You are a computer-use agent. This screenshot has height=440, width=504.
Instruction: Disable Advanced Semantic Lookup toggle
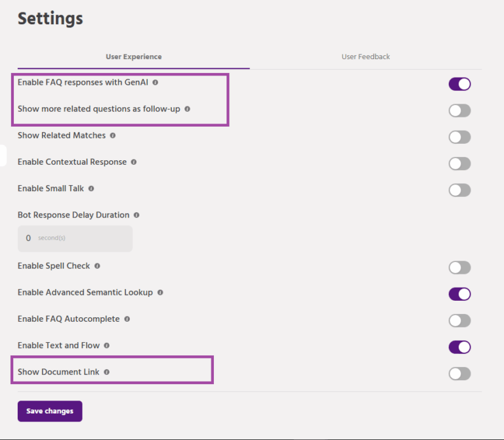click(459, 294)
